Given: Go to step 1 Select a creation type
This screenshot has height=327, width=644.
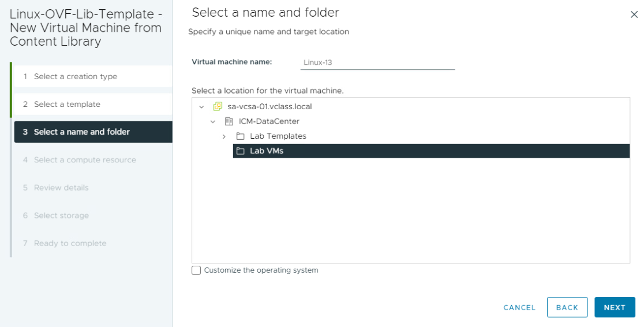Looking at the screenshot, I should coord(93,76).
